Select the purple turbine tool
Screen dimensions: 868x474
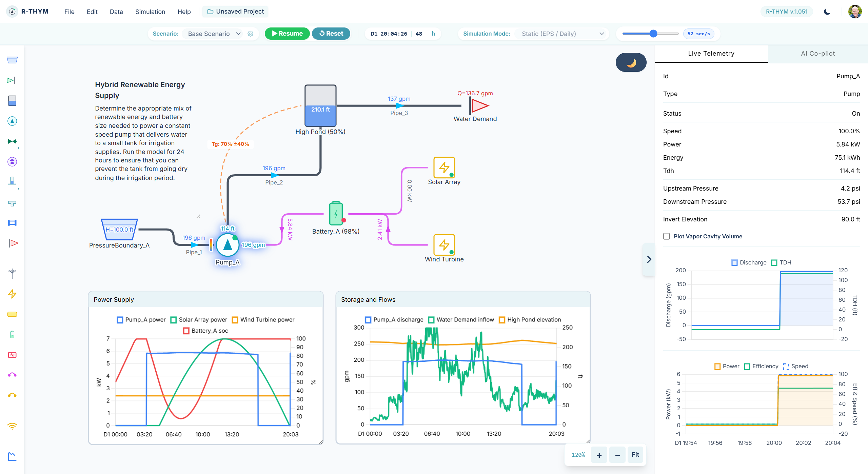click(12, 162)
